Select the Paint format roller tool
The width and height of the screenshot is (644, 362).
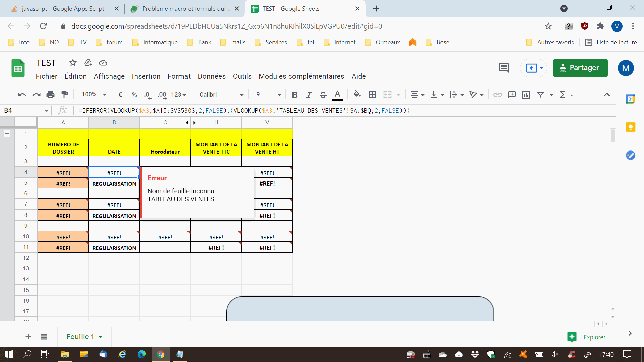pyautogui.click(x=65, y=95)
